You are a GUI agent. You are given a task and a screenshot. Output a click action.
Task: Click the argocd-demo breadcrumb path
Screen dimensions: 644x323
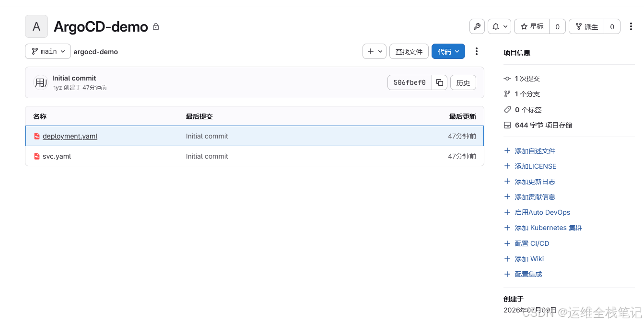pos(95,52)
